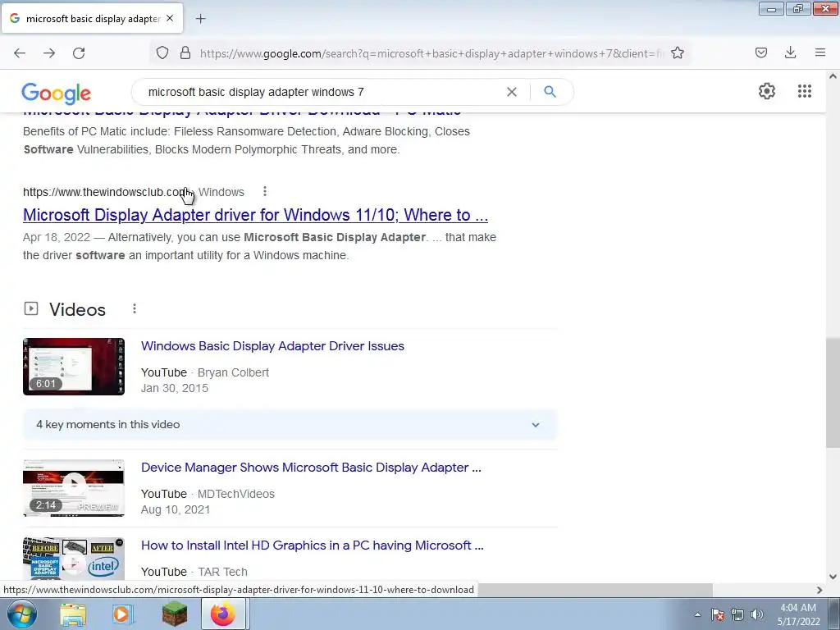Select the microsoft basic display adapter tab

[92, 19]
